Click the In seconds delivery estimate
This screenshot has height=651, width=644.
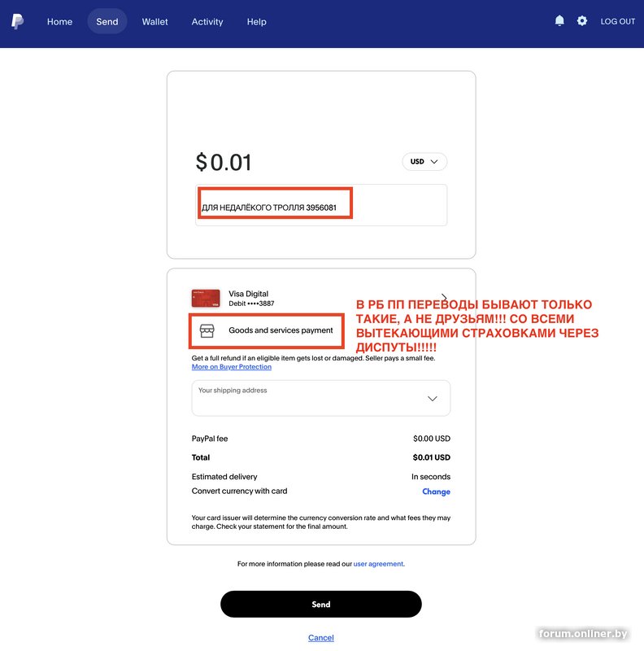[x=431, y=477]
